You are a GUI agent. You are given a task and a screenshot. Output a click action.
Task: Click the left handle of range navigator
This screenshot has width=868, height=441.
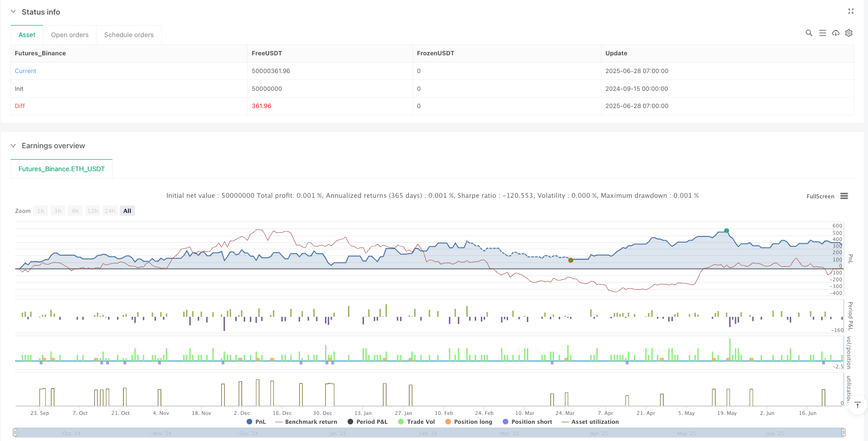(x=15, y=432)
